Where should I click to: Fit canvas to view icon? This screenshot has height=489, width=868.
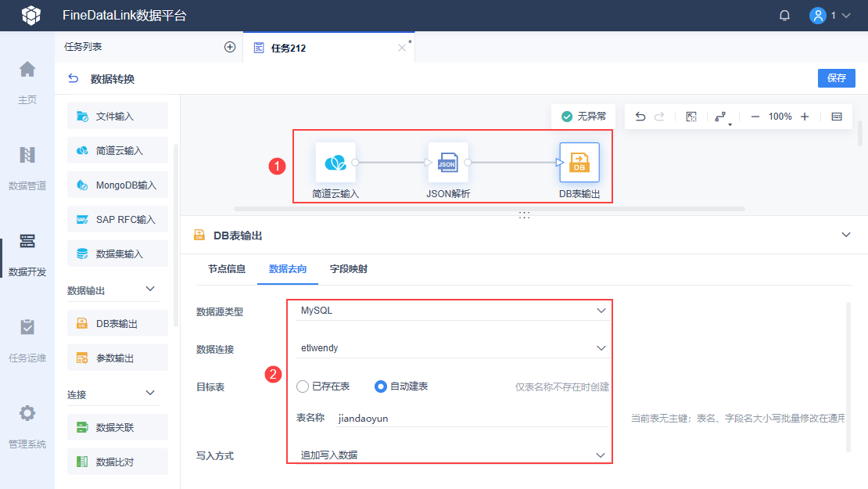pos(691,117)
